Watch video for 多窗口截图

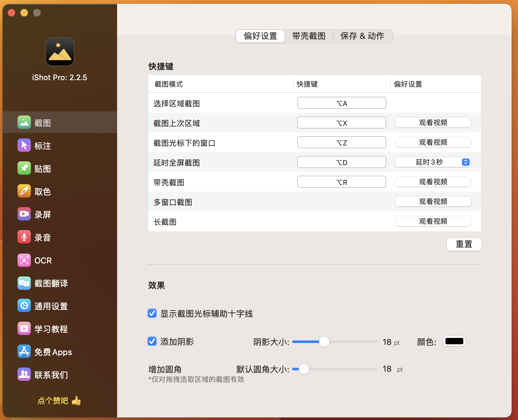point(433,201)
